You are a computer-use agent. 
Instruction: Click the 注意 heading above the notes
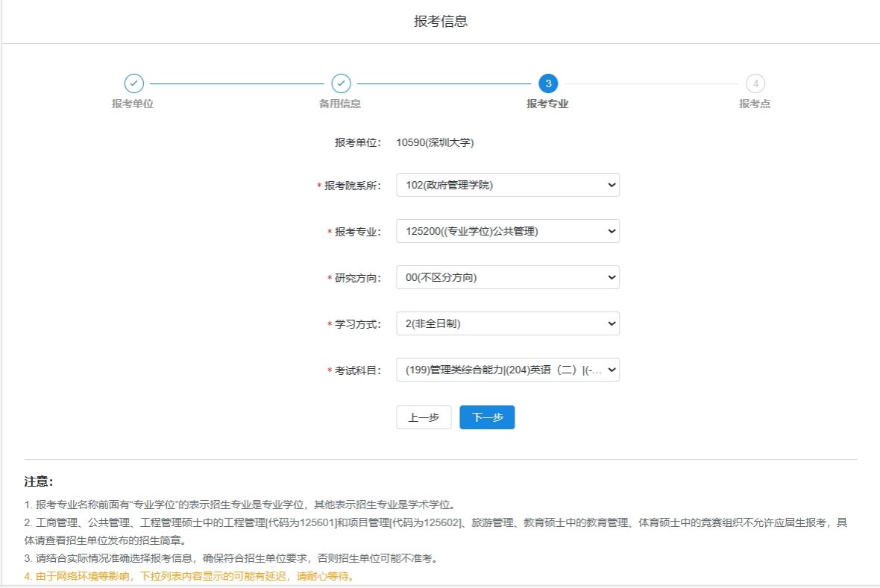coord(39,481)
